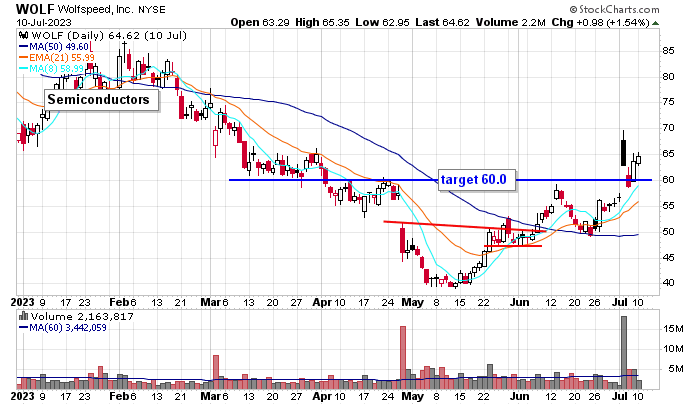Open the StockCharts.com copyright link
The image size is (700, 405).
[x=614, y=9]
